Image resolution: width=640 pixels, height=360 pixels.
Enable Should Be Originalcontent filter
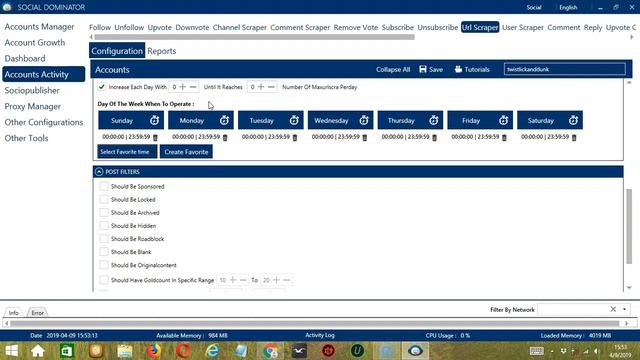[x=104, y=265]
